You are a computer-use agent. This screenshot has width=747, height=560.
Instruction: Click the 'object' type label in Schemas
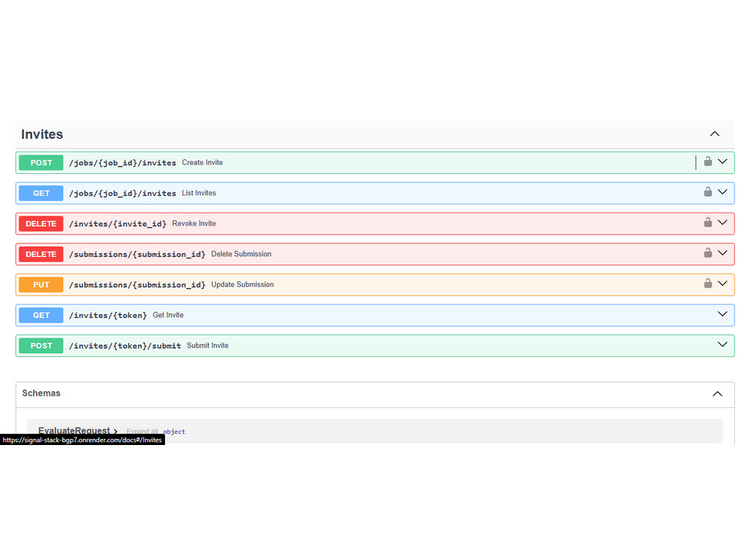click(174, 432)
